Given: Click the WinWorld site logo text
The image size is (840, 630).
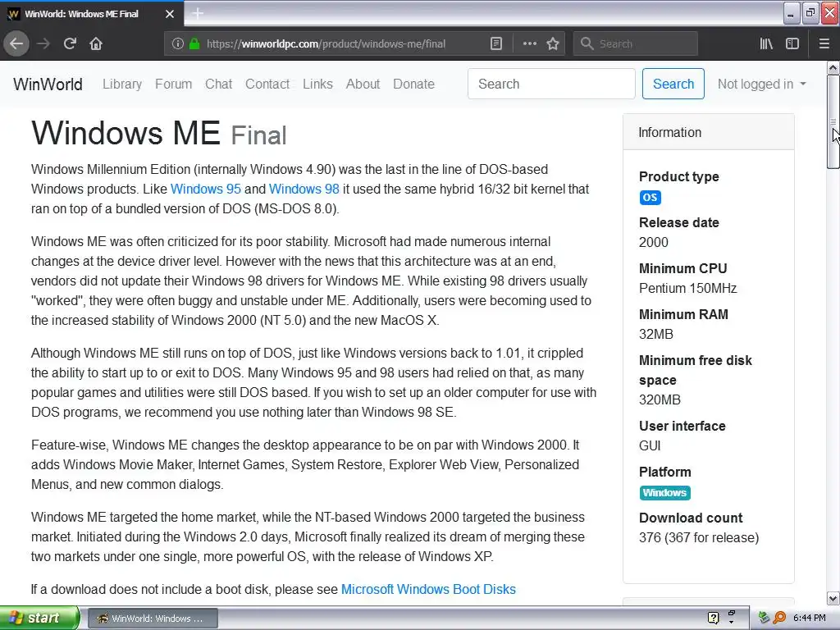Looking at the screenshot, I should (x=48, y=84).
